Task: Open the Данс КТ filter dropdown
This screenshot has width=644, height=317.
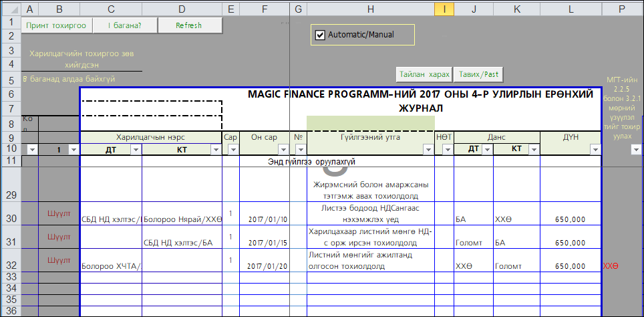Action: point(532,150)
